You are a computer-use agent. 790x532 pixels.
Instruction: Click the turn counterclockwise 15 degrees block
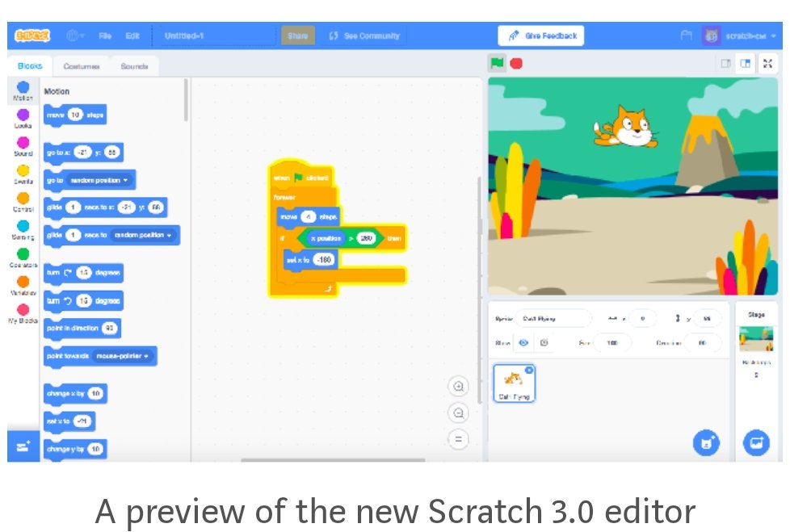[x=84, y=300]
